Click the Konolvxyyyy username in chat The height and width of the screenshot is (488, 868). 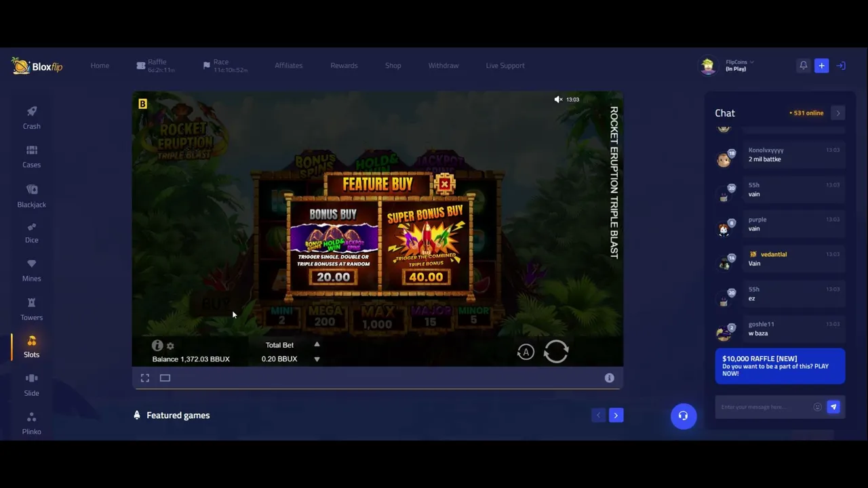766,150
